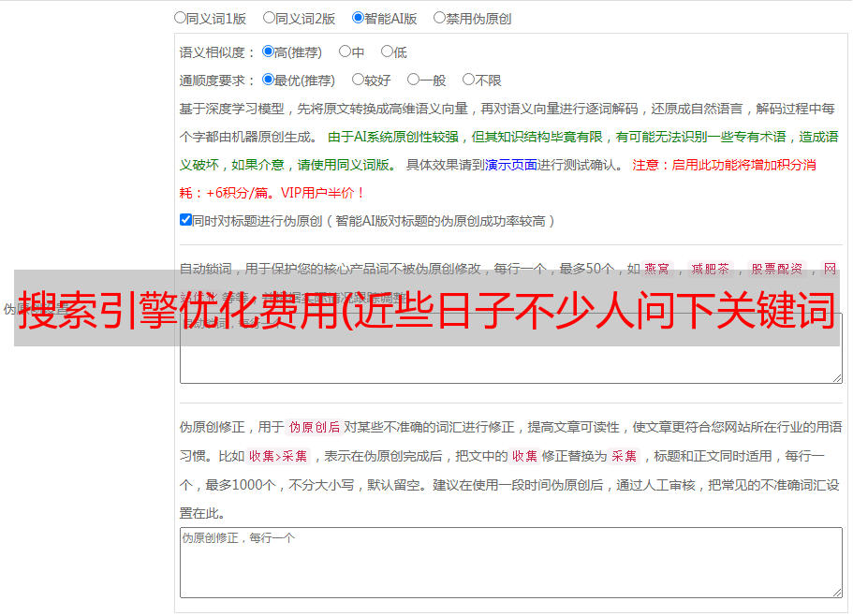The image size is (853, 616).
Task: Toggle 同时对标题进行伪原创 checkbox
Action: 185,220
